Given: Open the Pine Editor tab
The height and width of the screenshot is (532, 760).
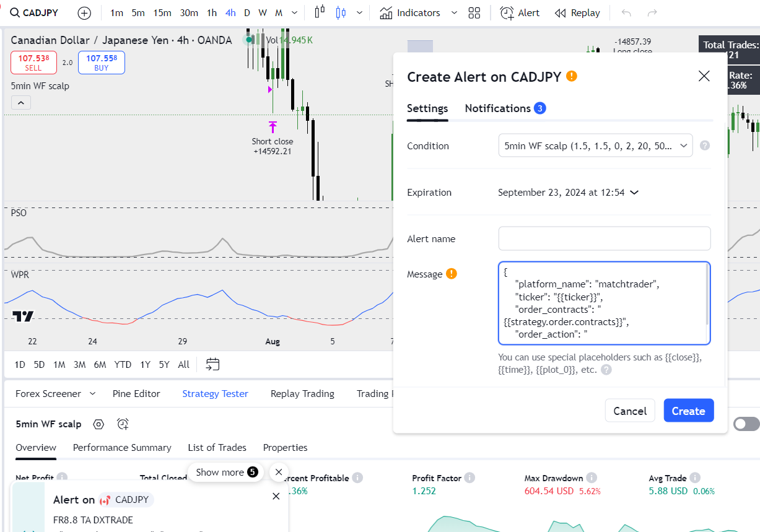Looking at the screenshot, I should click(x=136, y=393).
